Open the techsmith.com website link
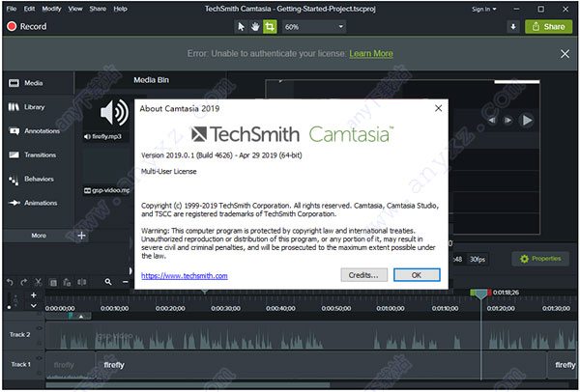 point(185,275)
